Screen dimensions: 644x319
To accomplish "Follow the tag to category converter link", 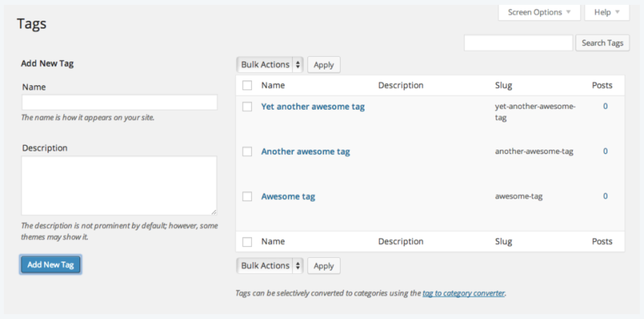I will (x=463, y=293).
